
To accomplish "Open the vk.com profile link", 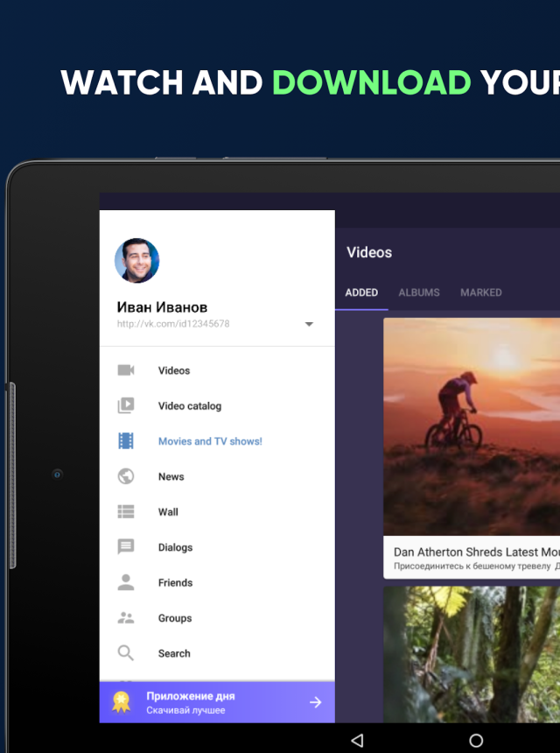I will 173,324.
